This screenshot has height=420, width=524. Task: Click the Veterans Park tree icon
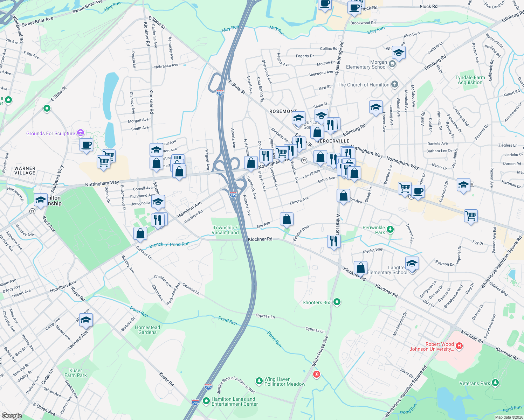pyautogui.click(x=495, y=383)
